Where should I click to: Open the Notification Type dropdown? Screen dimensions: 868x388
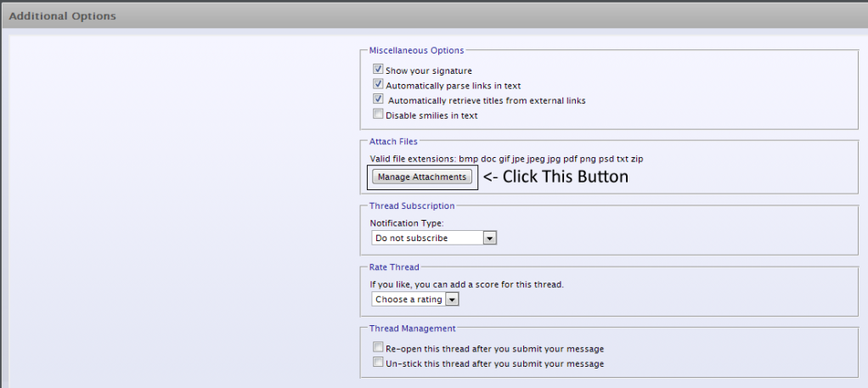(434, 238)
